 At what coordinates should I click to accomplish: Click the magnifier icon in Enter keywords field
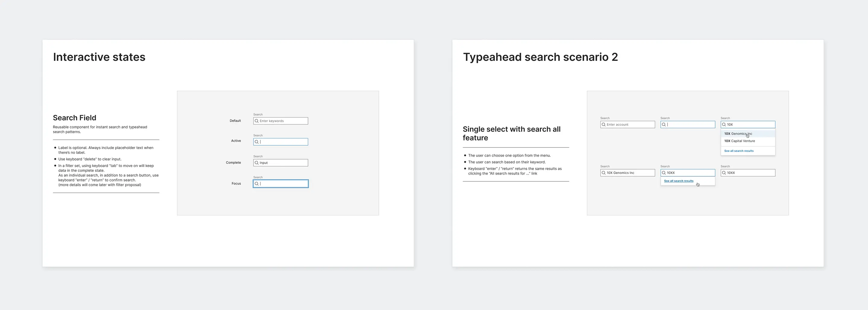256,121
